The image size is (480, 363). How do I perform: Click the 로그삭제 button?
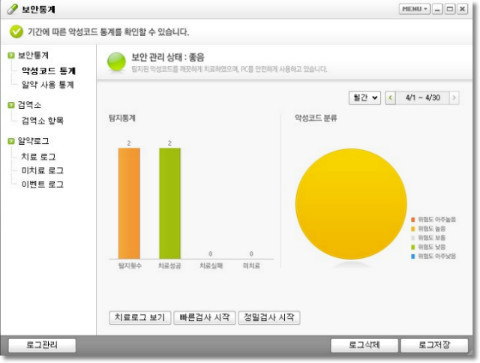click(364, 345)
